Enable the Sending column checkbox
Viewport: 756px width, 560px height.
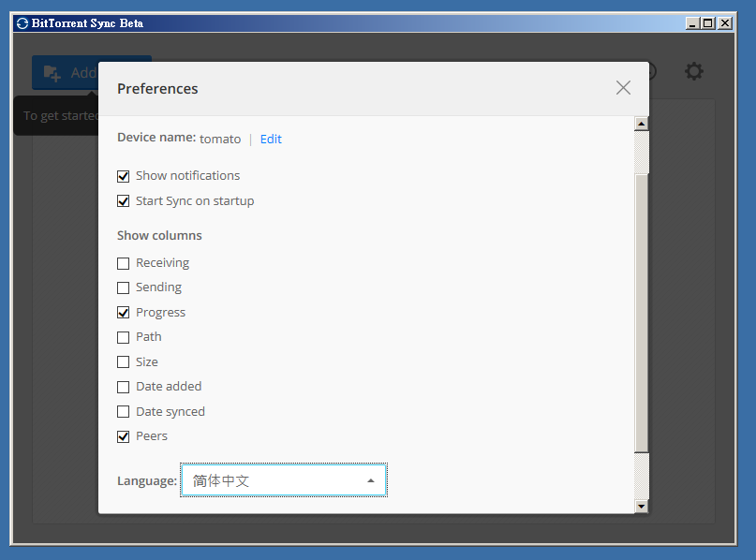click(x=123, y=287)
